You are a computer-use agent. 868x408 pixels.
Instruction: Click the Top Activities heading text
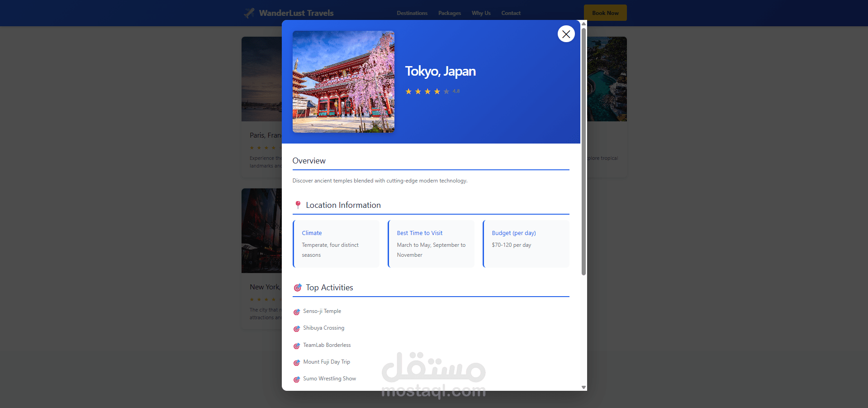coord(329,288)
